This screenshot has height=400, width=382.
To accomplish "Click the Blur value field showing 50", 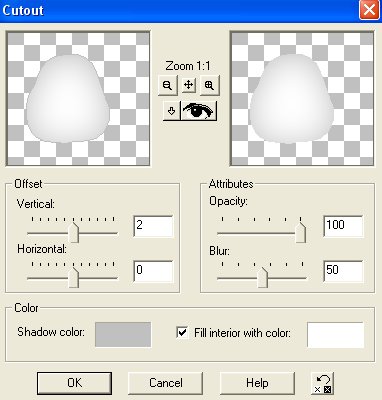I will coord(343,271).
